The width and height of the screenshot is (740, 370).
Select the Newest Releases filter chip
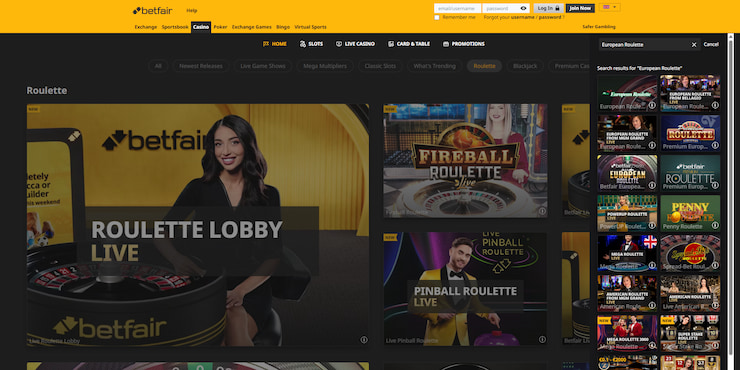click(201, 66)
